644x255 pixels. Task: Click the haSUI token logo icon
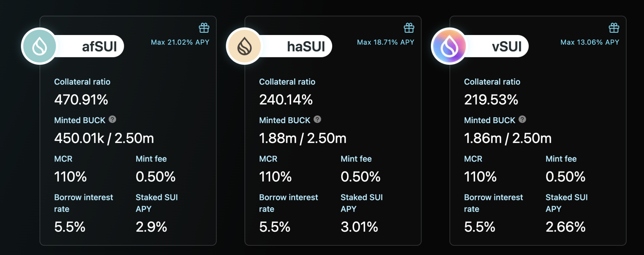pos(245,46)
